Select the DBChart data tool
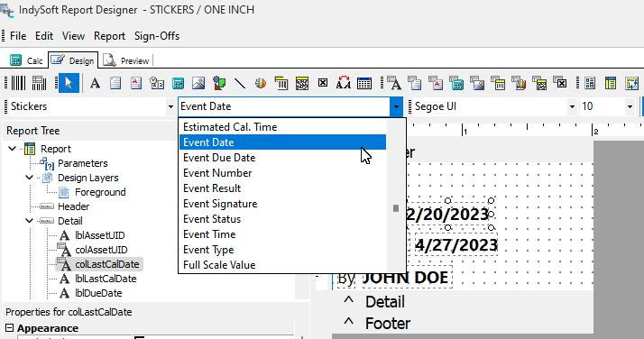 click(x=519, y=83)
